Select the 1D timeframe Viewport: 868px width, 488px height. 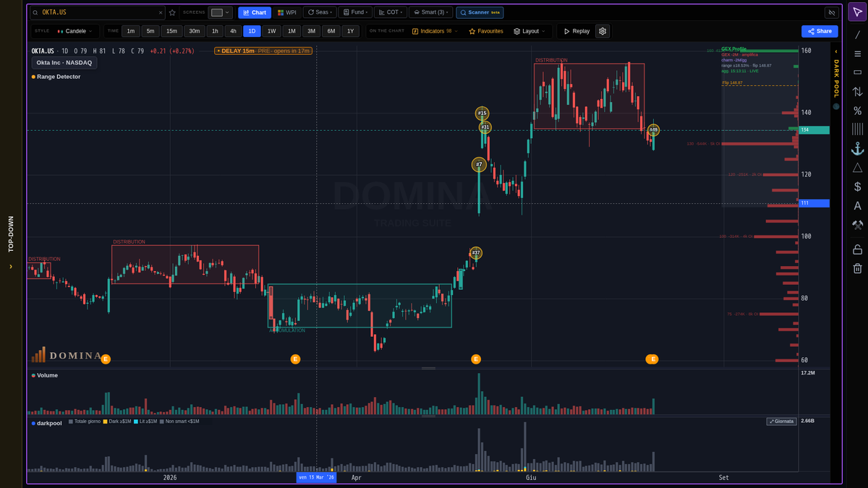[252, 31]
